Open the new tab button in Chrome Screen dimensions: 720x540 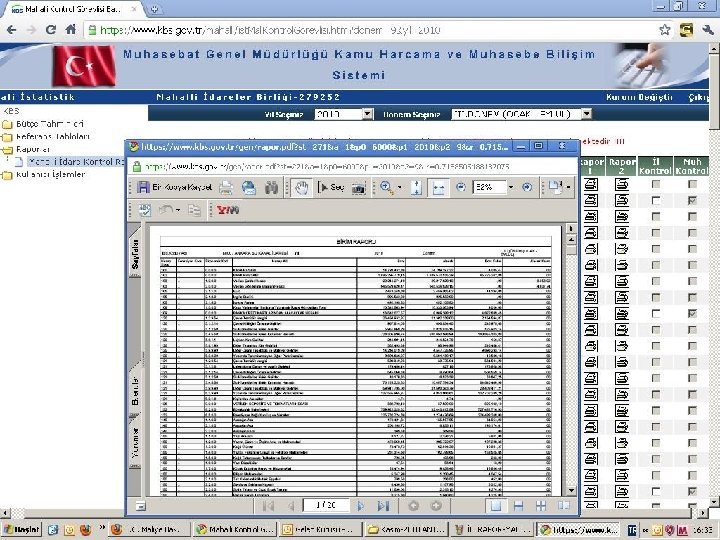[154, 9]
